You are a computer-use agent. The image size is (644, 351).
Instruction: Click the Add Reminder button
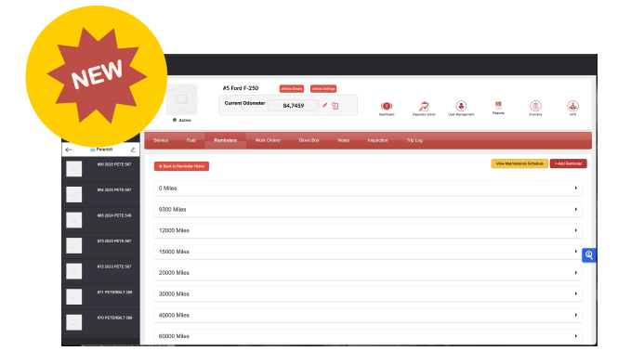click(569, 163)
